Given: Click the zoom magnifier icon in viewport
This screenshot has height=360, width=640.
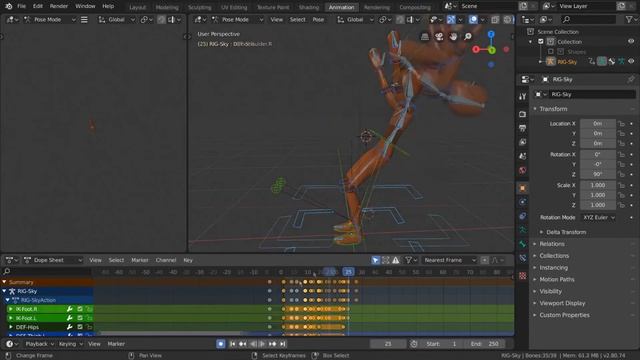Looking at the screenshot, I should coord(468,37).
